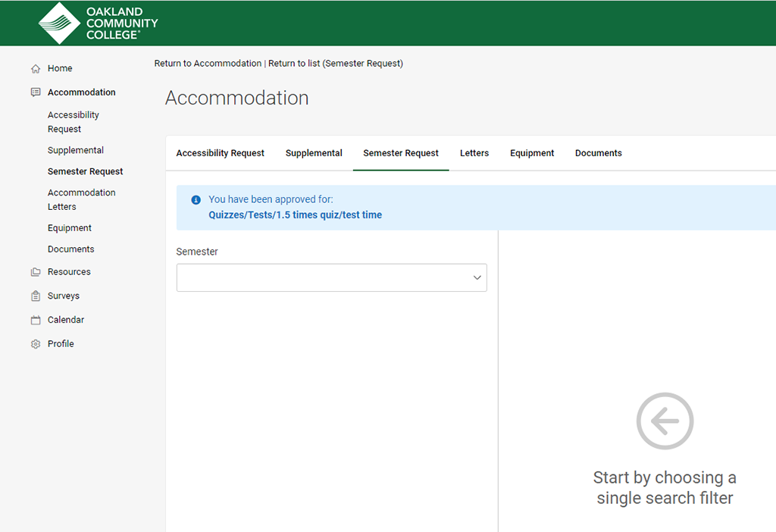Open Semester Request in the sidebar
Screen dimensions: 776x532
pos(85,172)
